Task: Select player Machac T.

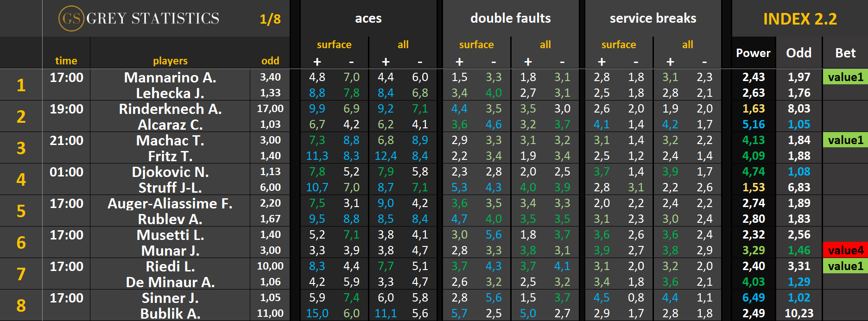Action: coord(170,140)
